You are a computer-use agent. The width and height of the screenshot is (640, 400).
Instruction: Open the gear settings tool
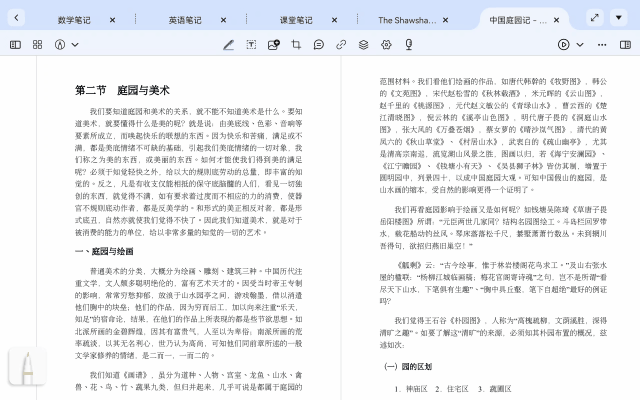(386, 44)
